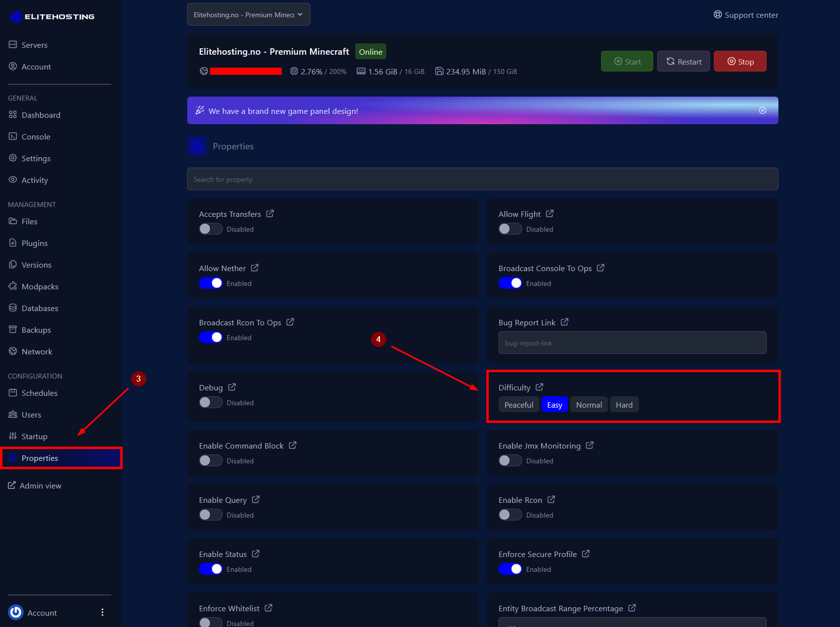Click the CPU usage icon

pyautogui.click(x=294, y=71)
